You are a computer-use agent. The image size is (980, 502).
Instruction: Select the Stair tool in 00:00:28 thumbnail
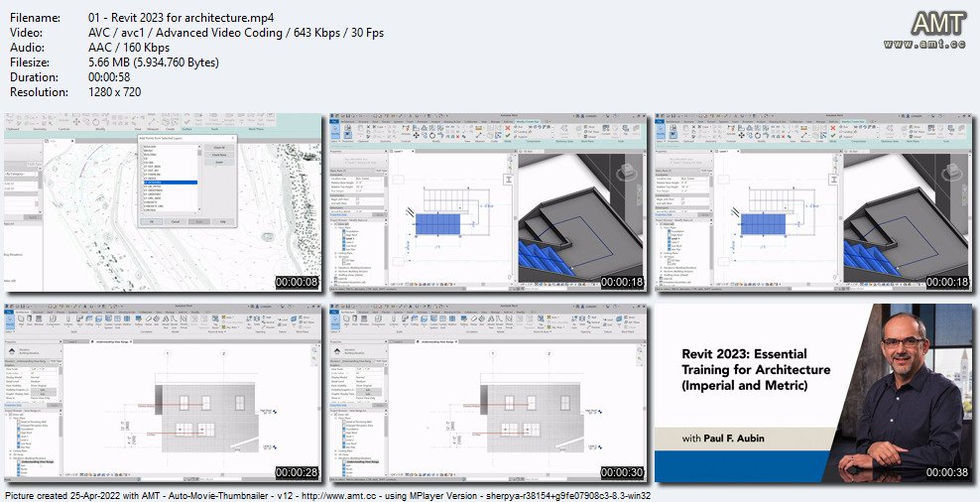coord(157,320)
